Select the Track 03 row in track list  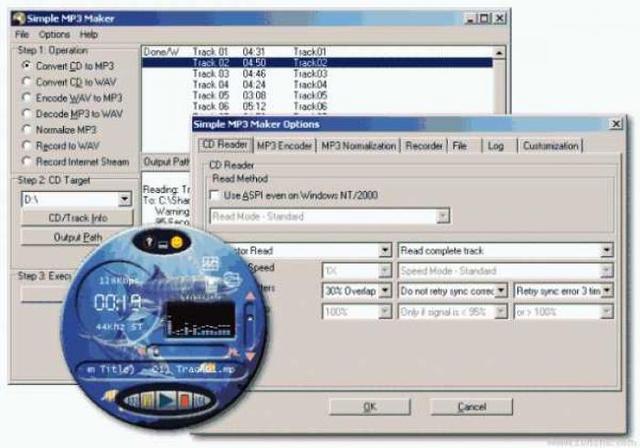click(x=317, y=73)
